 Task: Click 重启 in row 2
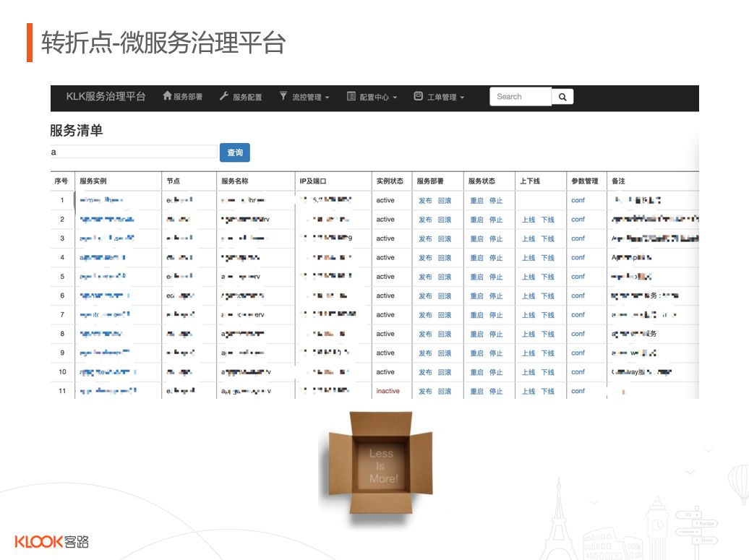(x=476, y=220)
